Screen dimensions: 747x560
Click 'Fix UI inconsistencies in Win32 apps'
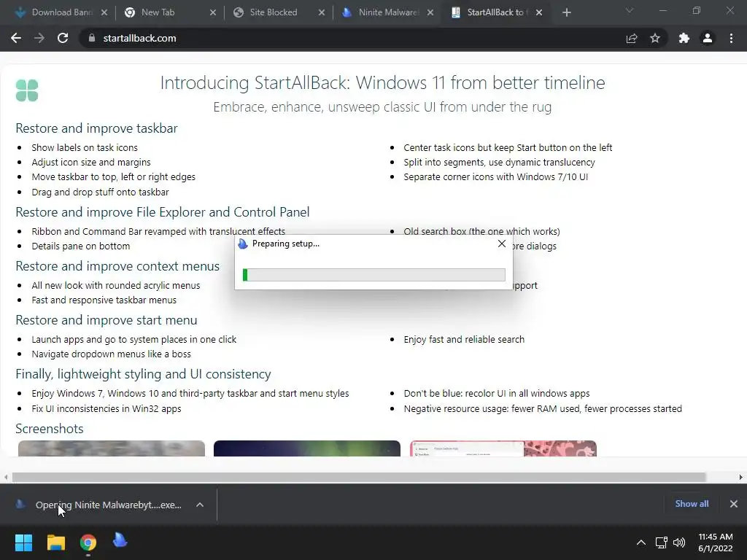point(107,408)
